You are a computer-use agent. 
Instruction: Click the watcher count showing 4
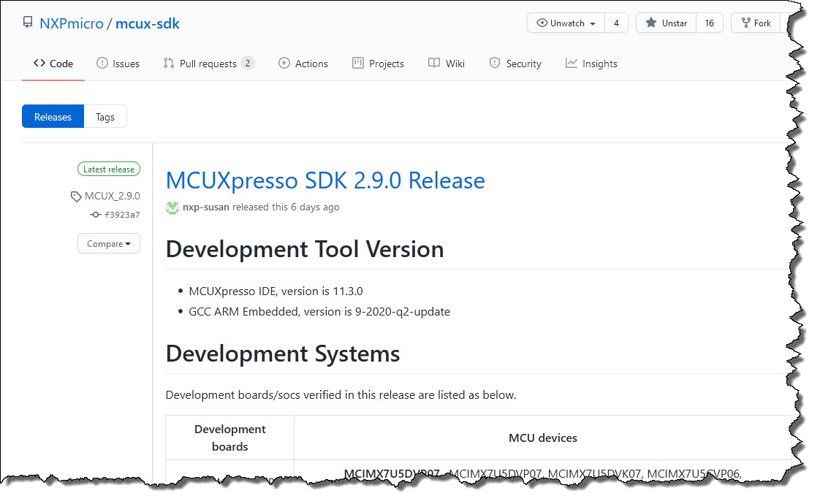(x=616, y=23)
